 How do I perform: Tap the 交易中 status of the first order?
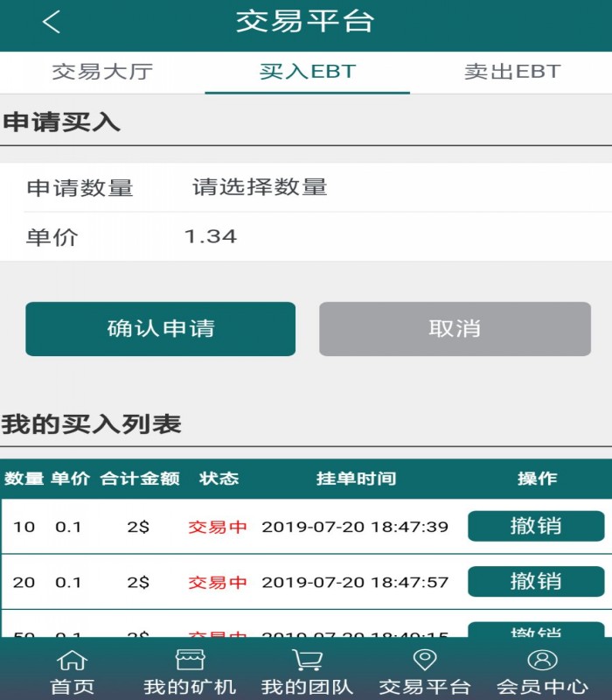click(x=218, y=527)
